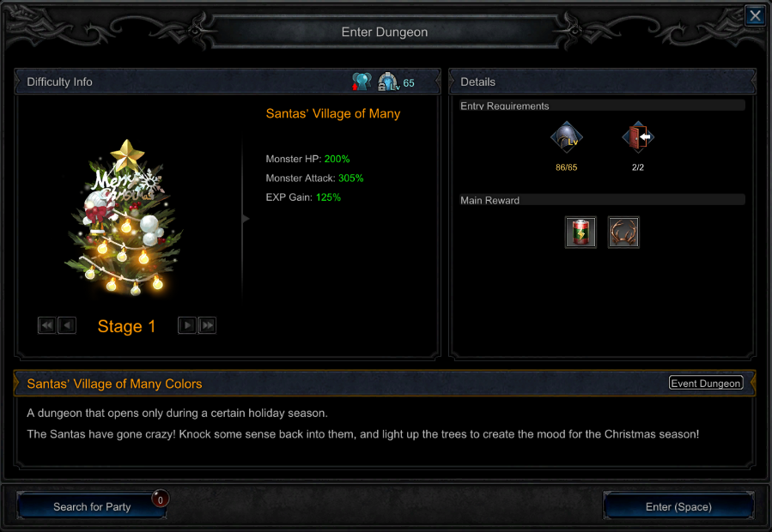Select the level requirement helmet diamond icon
This screenshot has width=772, height=532.
pos(566,137)
